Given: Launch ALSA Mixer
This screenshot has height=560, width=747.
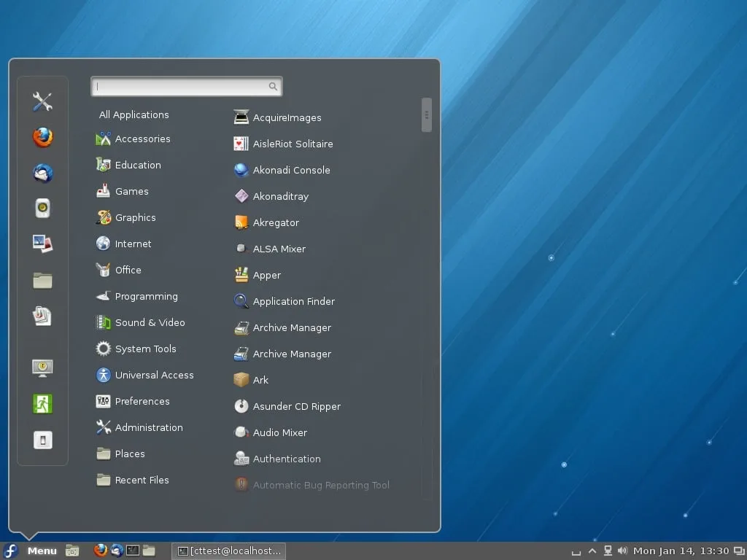Looking at the screenshot, I should click(x=270, y=249).
